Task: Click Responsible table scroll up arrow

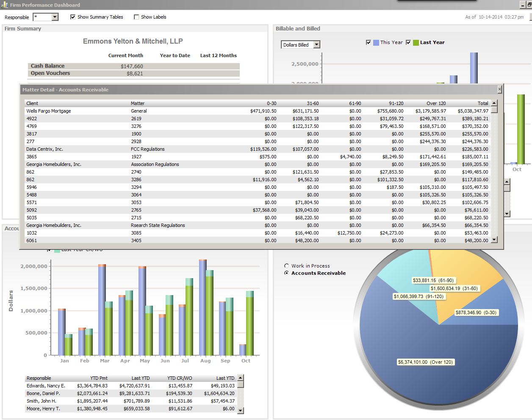Action: coord(241,378)
